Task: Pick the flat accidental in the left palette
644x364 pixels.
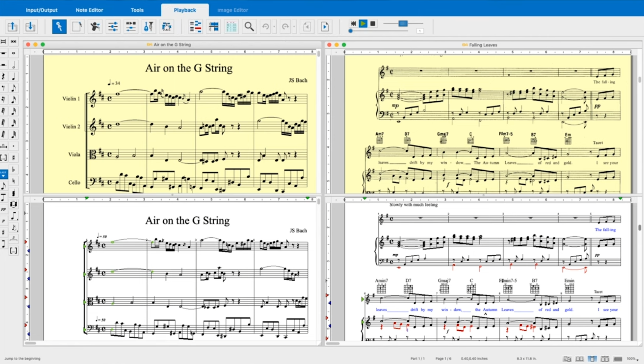Action: pyautogui.click(x=14, y=169)
